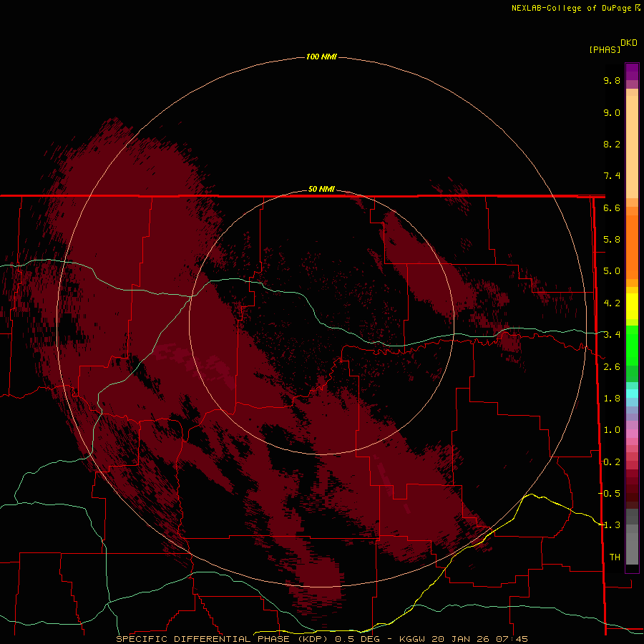Click the KGGW station identifier in caption

click(414, 639)
